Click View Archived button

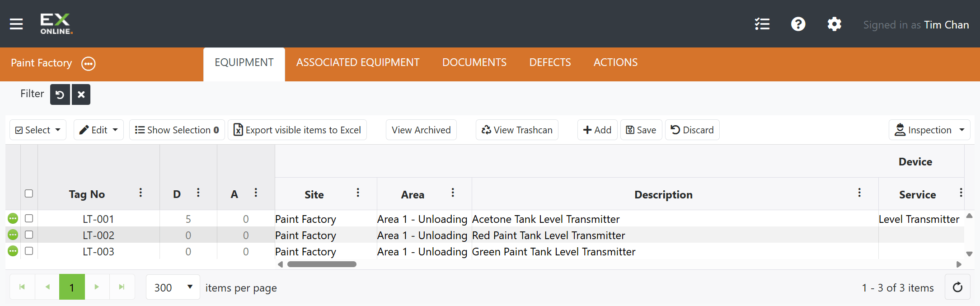(421, 130)
